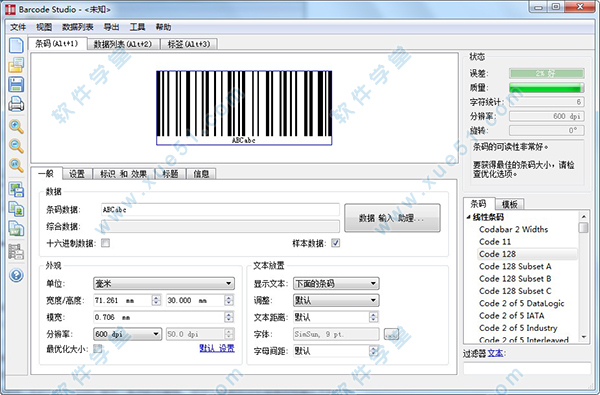Open the 单位 dropdown showing 毫米

(164, 284)
